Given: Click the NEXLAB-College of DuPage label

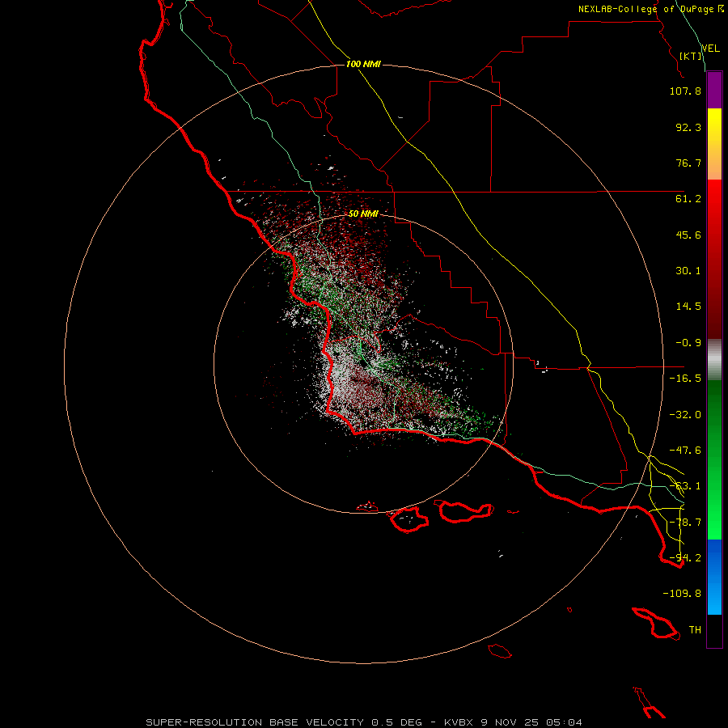Looking at the screenshot, I should pyautogui.click(x=651, y=9).
